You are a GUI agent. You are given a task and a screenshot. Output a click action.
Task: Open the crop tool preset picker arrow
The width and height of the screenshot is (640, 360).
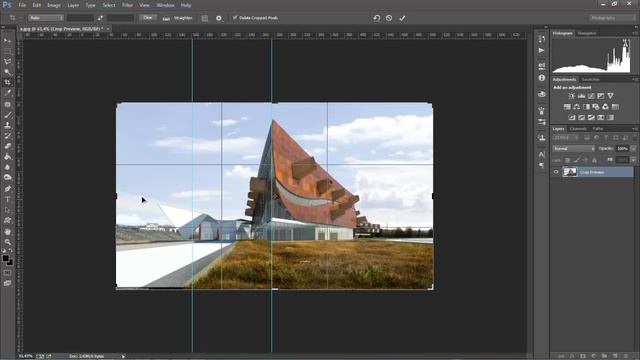pyautogui.click(x=21, y=18)
